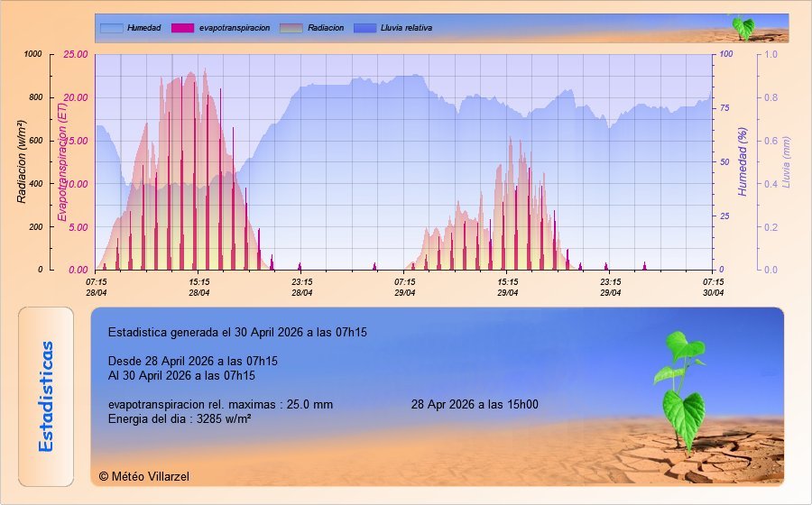Click the Humedad legend color swatch
812x505 pixels.
111,28
